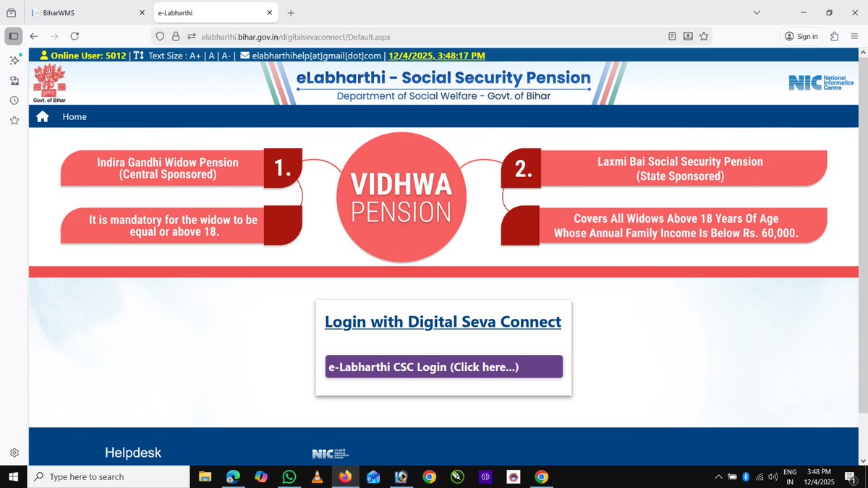868x488 pixels.
Task: Open the Bookmarks sidebar star icon
Action: 14,121
